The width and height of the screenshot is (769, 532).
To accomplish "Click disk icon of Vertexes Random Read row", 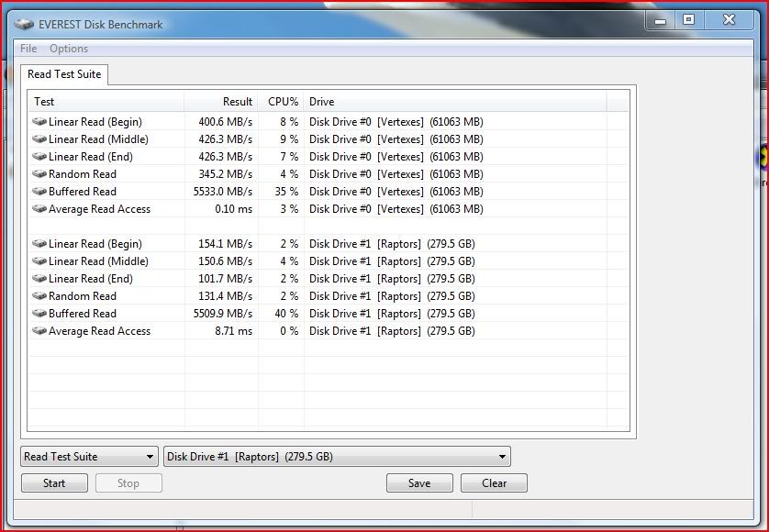I will [x=39, y=173].
